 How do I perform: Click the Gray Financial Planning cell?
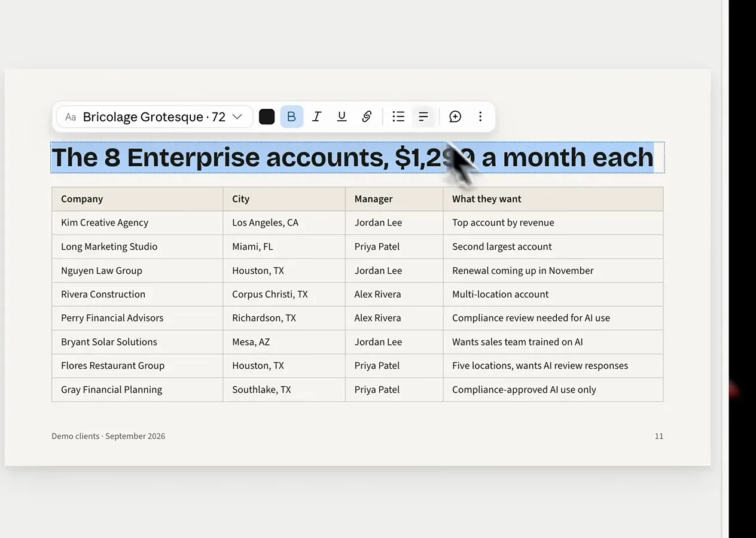pyautogui.click(x=138, y=390)
